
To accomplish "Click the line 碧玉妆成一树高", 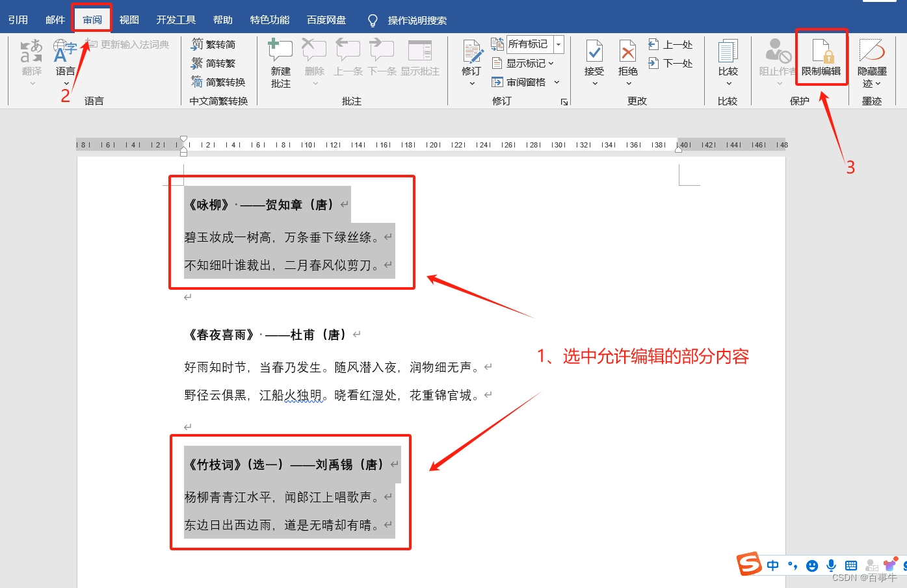I will (228, 237).
